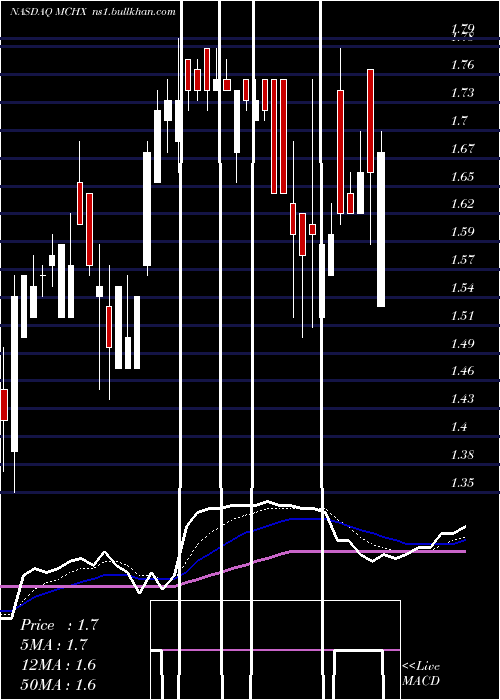Click the '50MA : 1.6' legend line

click(x=58, y=684)
